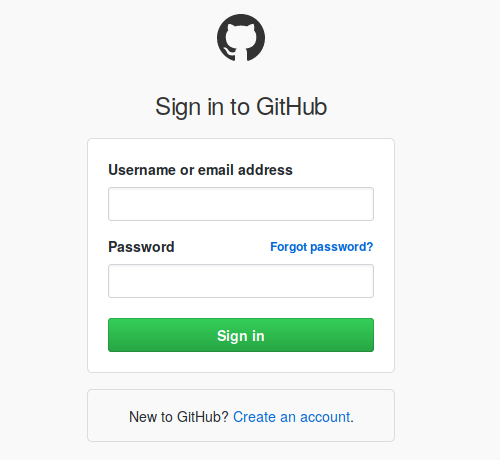Start password recovery via Forgot password?
500x460 pixels.
[x=321, y=247]
